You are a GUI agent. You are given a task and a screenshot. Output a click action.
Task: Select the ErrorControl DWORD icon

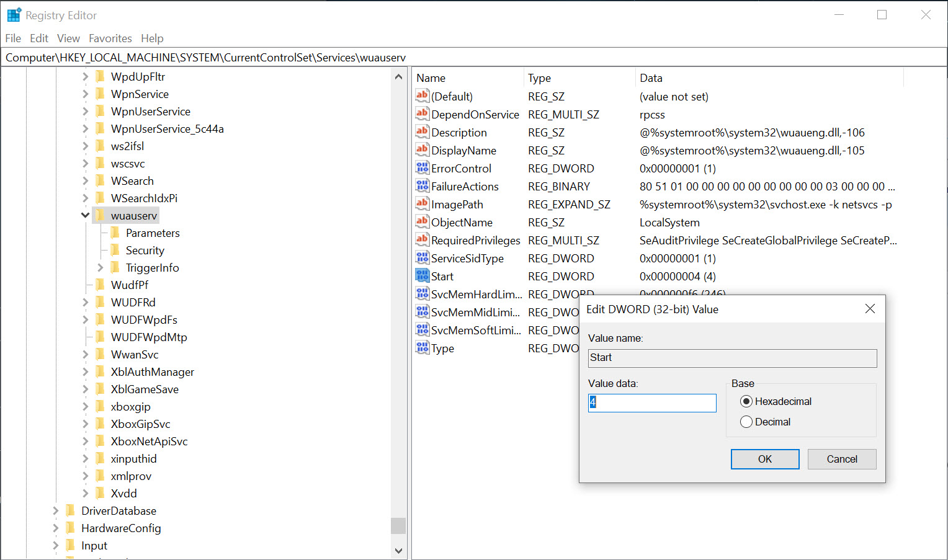pos(423,167)
